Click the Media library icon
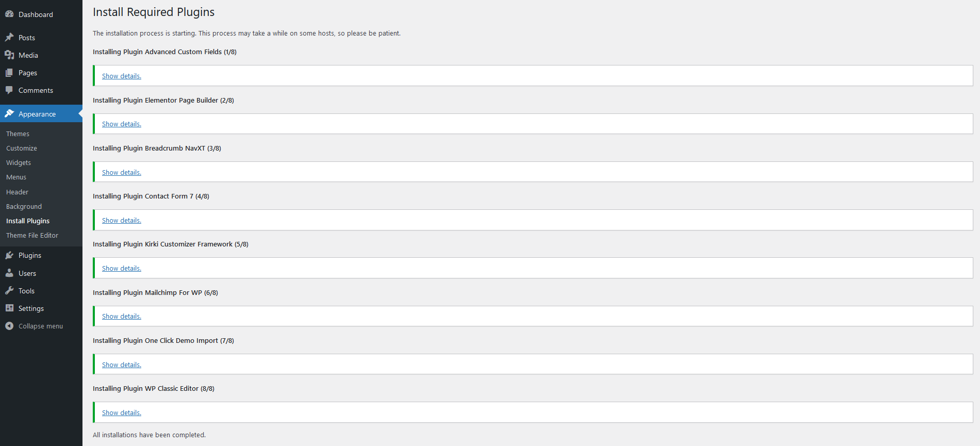Screen dimensions: 980x446 point(9,55)
